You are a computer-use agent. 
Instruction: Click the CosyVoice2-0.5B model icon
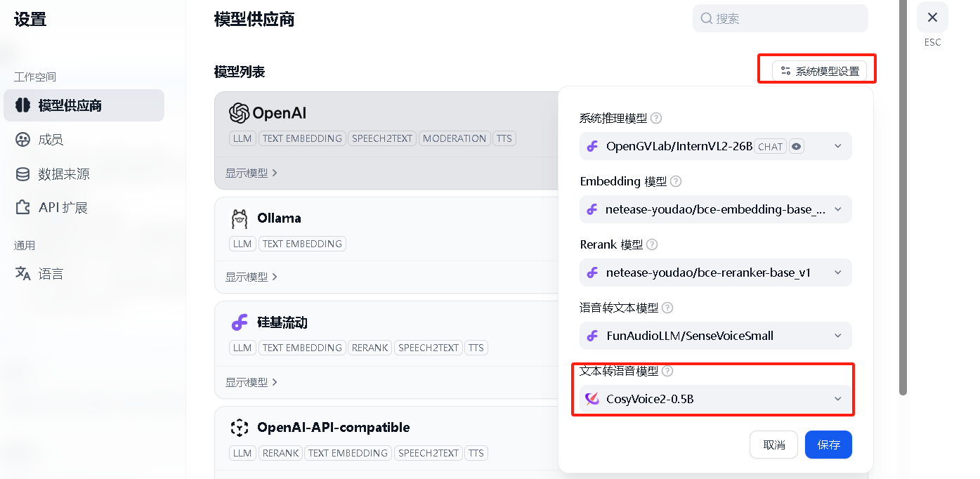tap(592, 398)
